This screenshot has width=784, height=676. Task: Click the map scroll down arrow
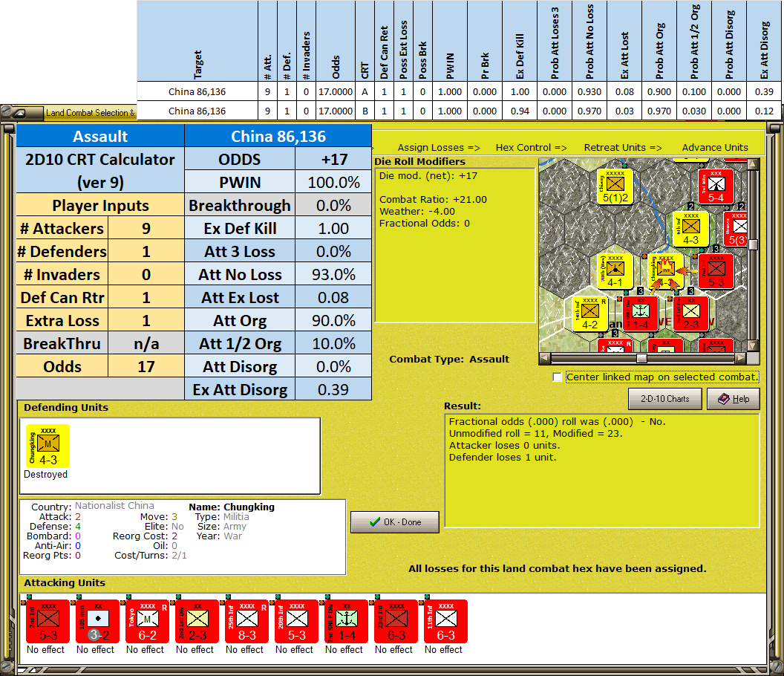tap(754, 346)
